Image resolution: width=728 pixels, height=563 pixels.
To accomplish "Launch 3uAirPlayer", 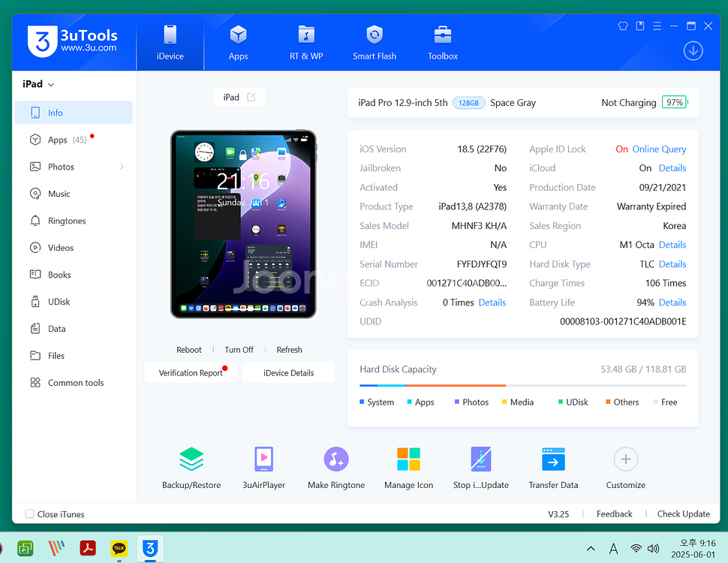I will pos(263,459).
